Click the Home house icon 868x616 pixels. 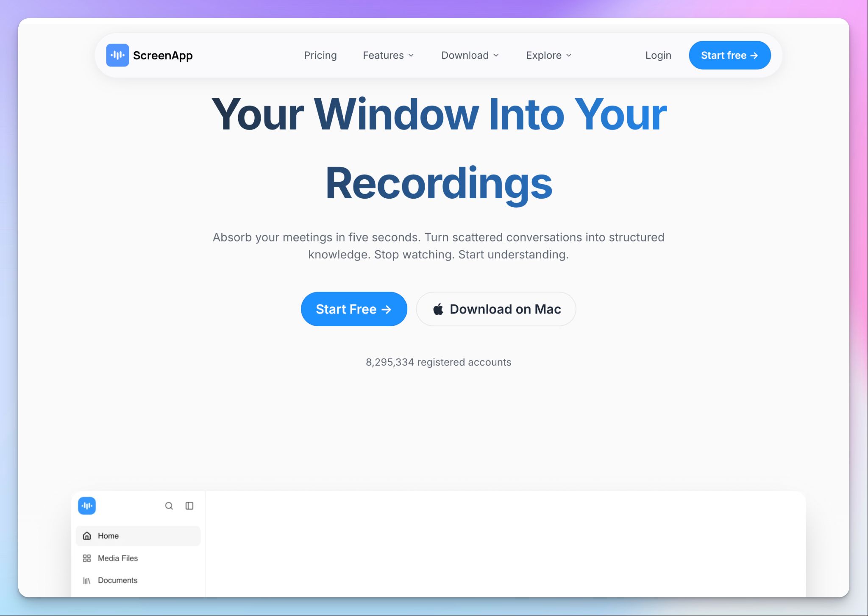pyautogui.click(x=87, y=536)
